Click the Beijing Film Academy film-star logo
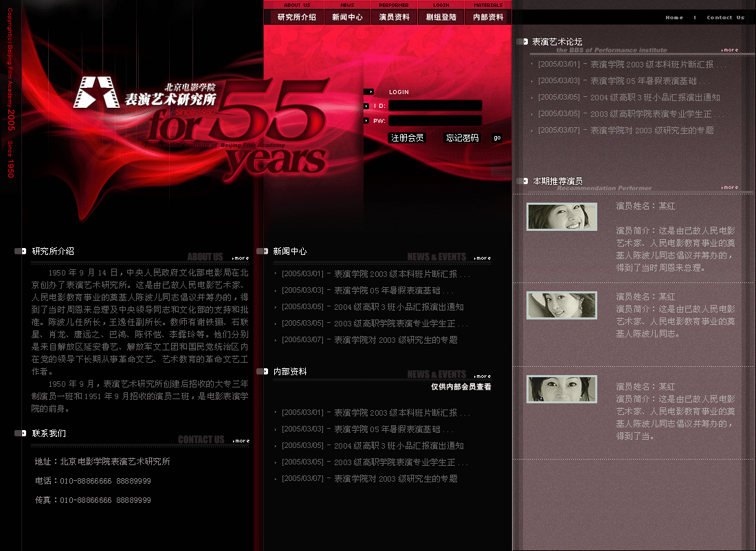This screenshot has height=551, width=756. click(x=96, y=92)
